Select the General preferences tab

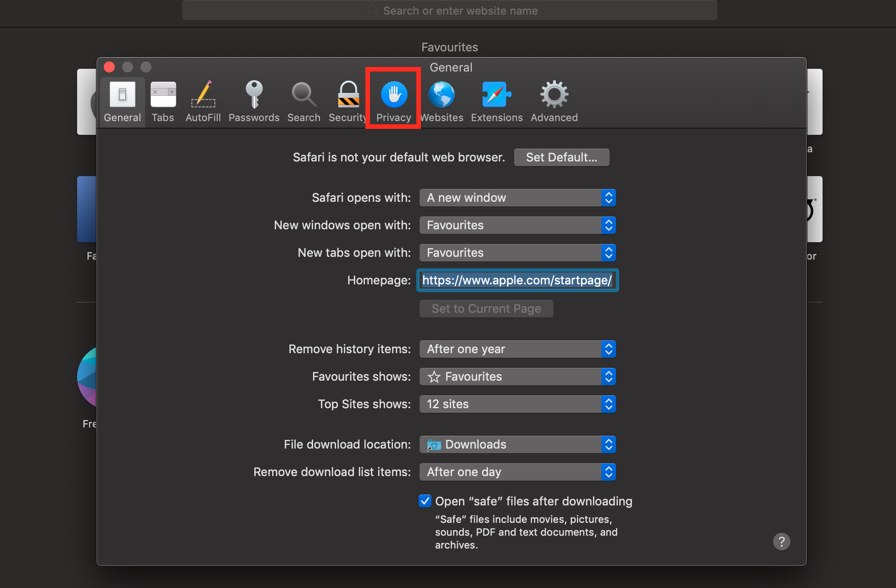click(x=122, y=101)
